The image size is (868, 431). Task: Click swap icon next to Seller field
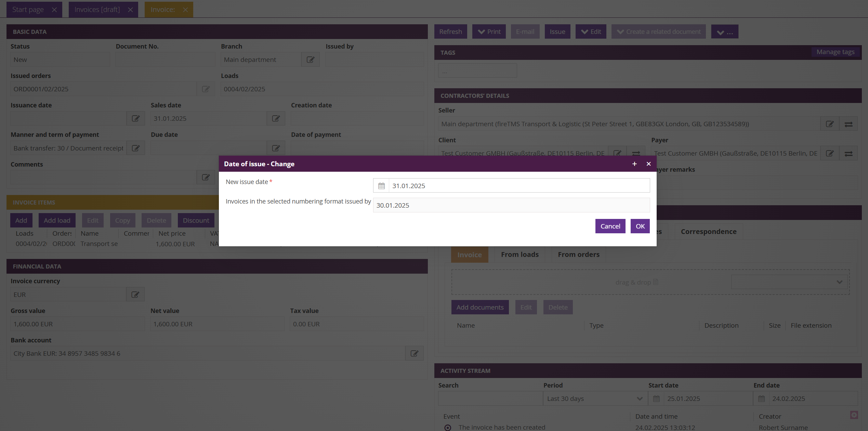(x=849, y=124)
